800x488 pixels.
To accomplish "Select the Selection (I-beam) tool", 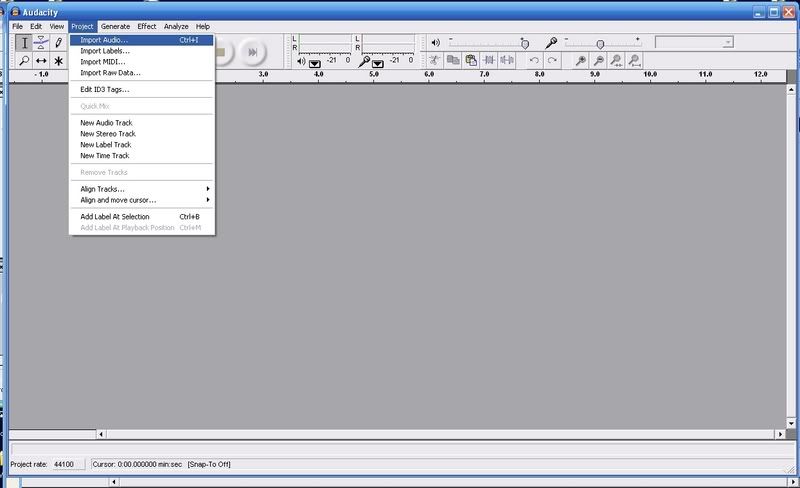I will pyautogui.click(x=25, y=43).
